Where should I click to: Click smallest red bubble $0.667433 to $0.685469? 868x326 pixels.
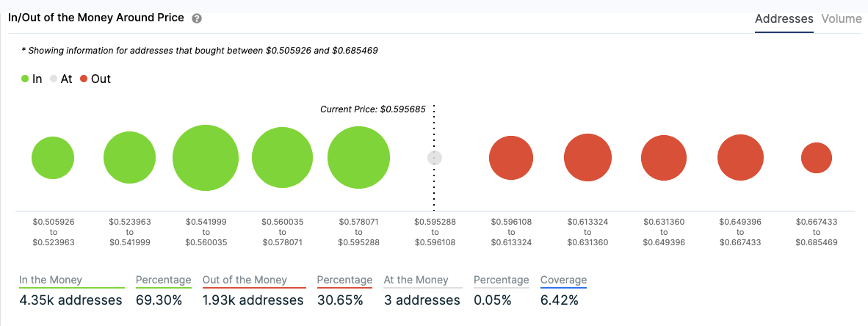pyautogui.click(x=817, y=158)
